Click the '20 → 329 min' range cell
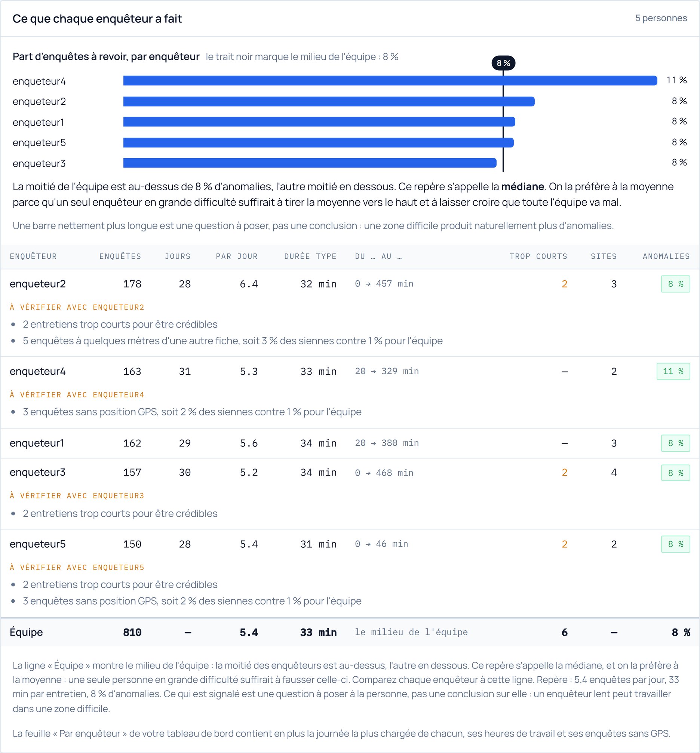 (x=387, y=371)
